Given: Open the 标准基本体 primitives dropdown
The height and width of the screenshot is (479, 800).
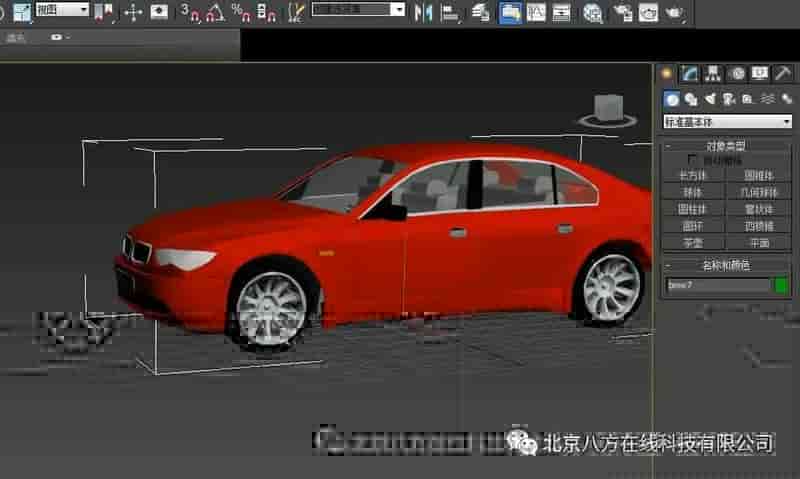Looking at the screenshot, I should pos(728,121).
